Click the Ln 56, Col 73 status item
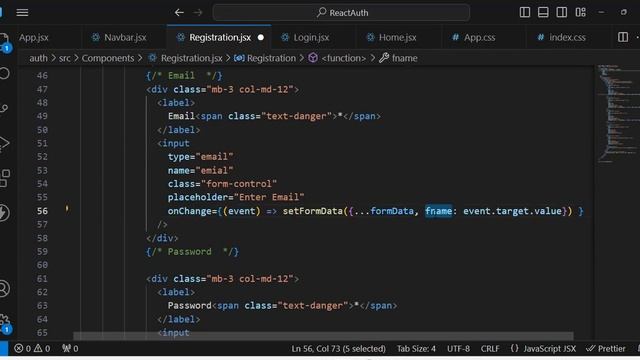 pyautogui.click(x=338, y=349)
